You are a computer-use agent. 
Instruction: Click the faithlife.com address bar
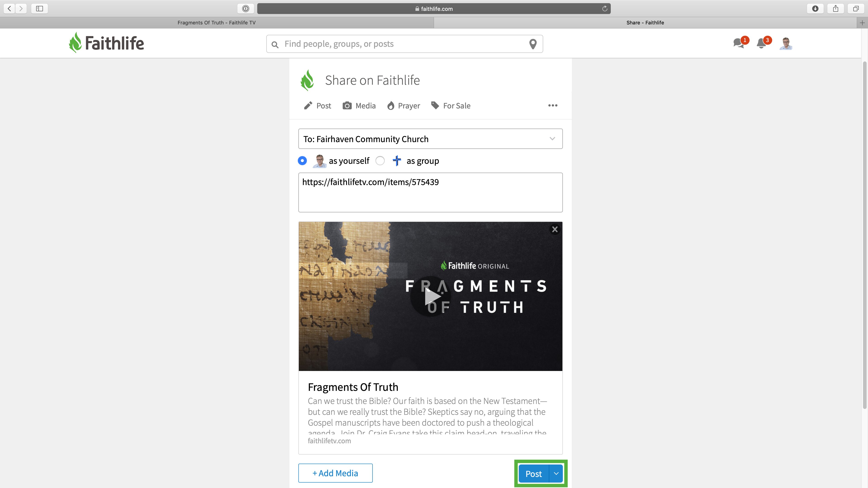(434, 9)
